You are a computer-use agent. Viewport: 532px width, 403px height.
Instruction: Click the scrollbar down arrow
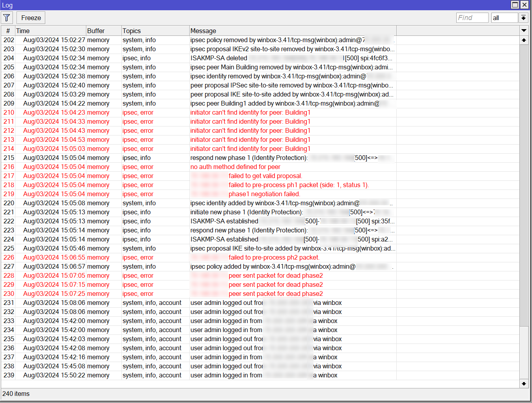tap(524, 384)
